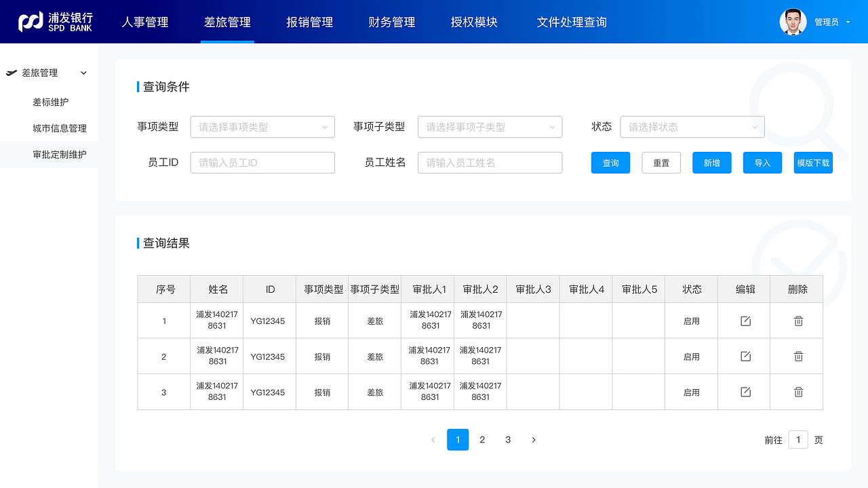Open the 事项子类型 dropdown

click(x=490, y=127)
